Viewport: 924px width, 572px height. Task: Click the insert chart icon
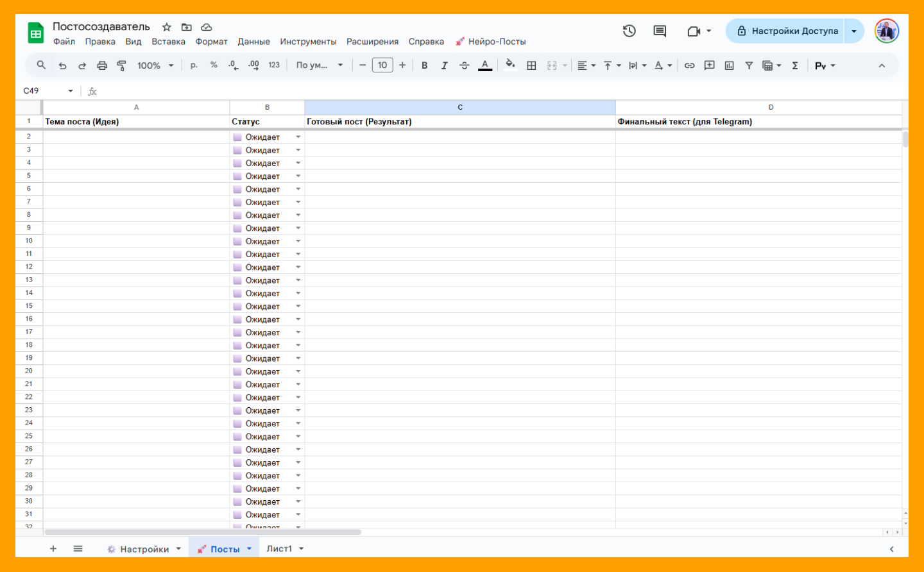coord(729,65)
